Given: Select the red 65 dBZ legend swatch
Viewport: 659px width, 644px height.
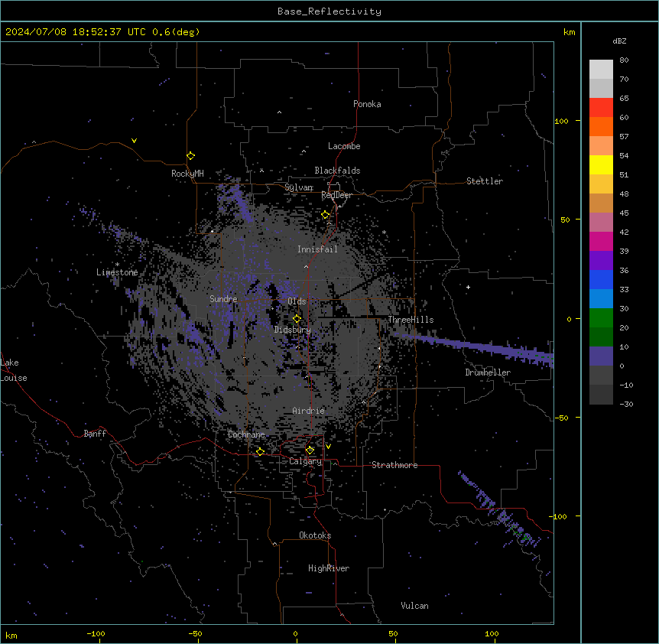Looking at the screenshot, I should click(x=601, y=108).
